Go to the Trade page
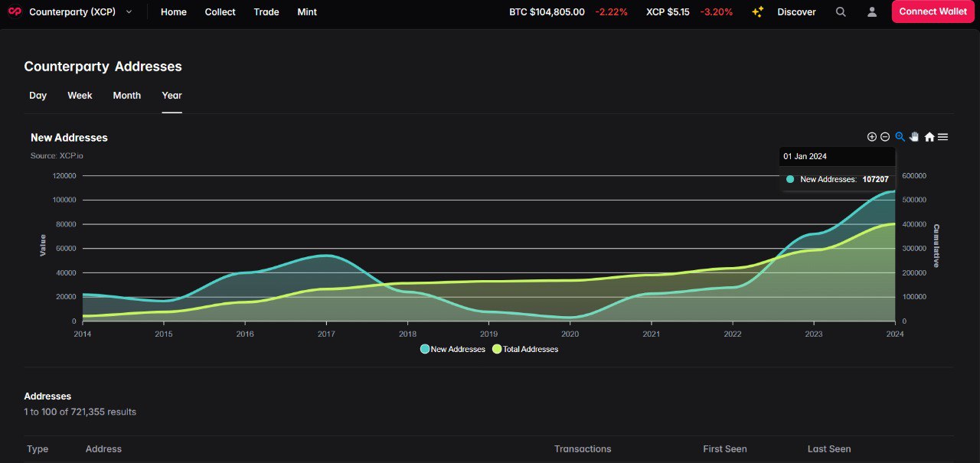 (266, 12)
